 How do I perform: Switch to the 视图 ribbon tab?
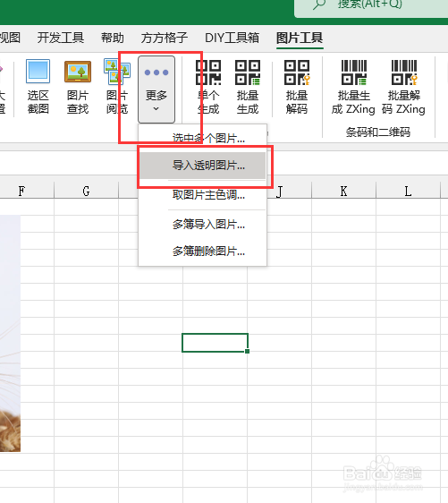[x=10, y=38]
